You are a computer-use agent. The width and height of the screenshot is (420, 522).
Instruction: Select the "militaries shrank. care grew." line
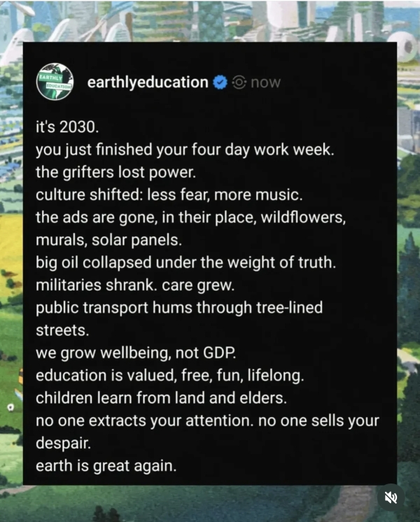click(x=131, y=285)
